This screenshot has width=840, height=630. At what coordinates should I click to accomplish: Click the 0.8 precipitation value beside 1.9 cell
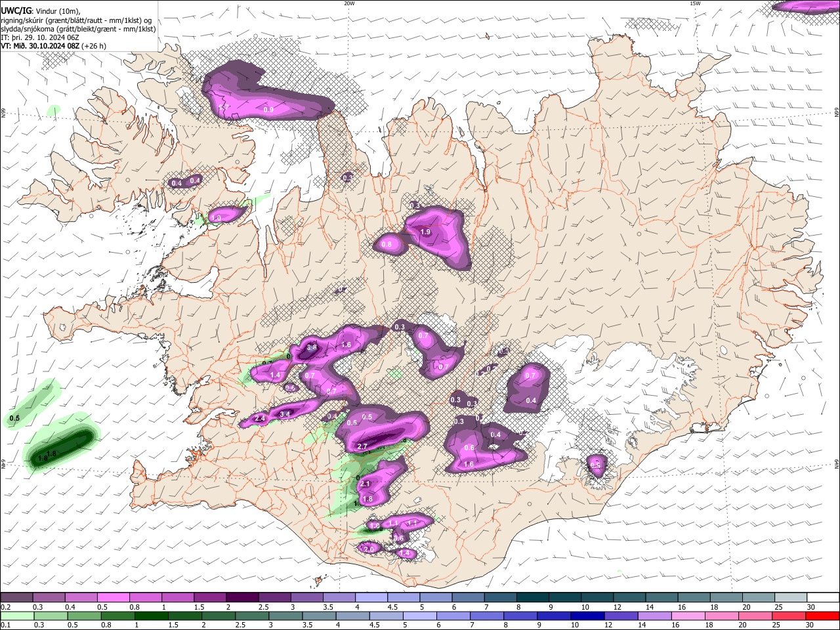point(387,244)
